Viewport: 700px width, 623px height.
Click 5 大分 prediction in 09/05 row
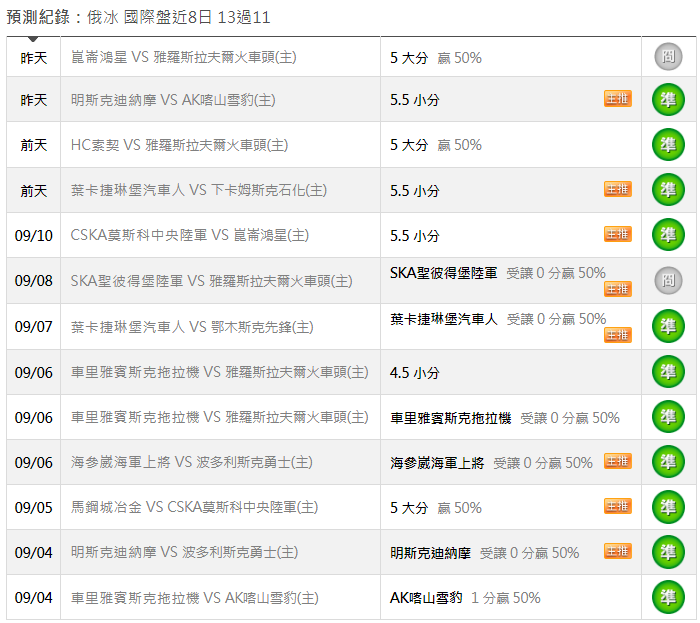pos(436,507)
